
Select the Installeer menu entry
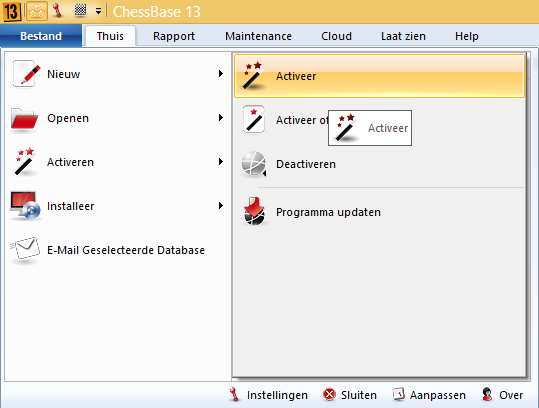pyautogui.click(x=118, y=206)
